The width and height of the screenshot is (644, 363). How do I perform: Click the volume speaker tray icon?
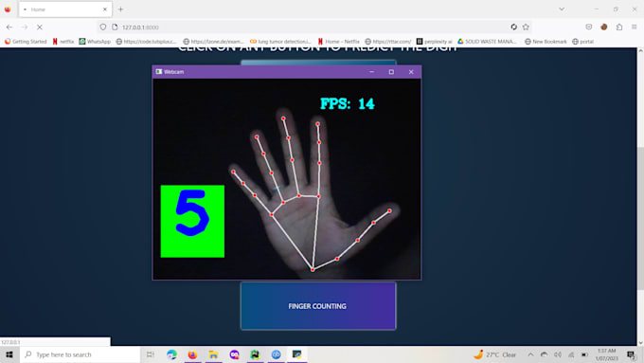point(557,354)
